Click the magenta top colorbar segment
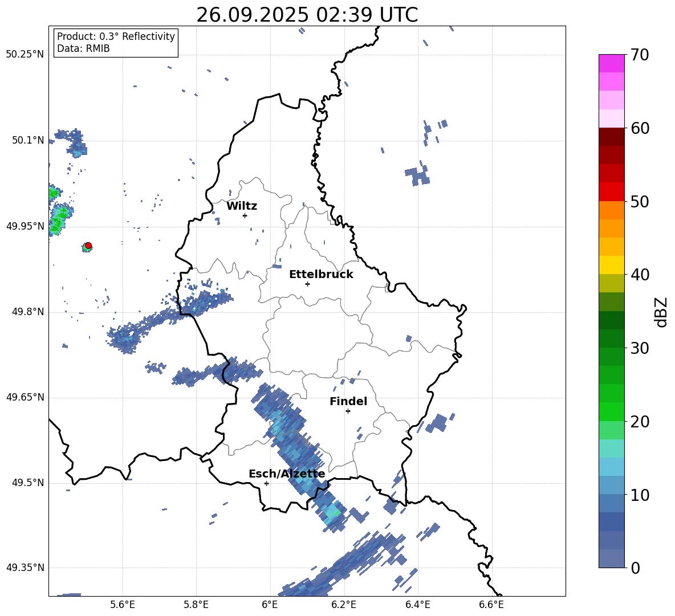Screen dimensions: 675x616 point(611,63)
